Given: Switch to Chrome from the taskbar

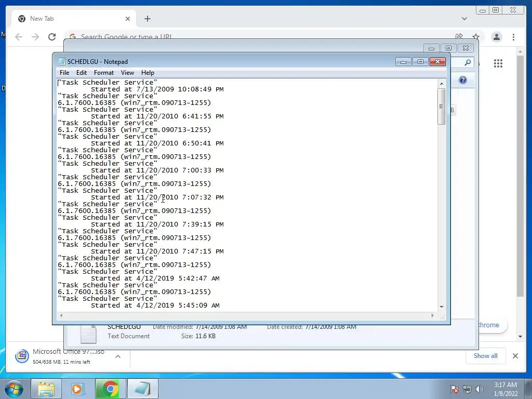Looking at the screenshot, I should point(110,389).
